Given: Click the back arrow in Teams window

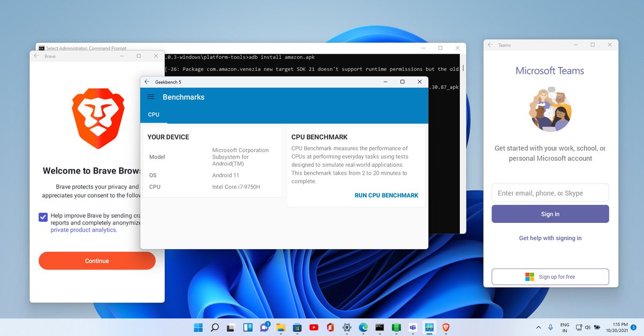Looking at the screenshot, I should (490, 45).
